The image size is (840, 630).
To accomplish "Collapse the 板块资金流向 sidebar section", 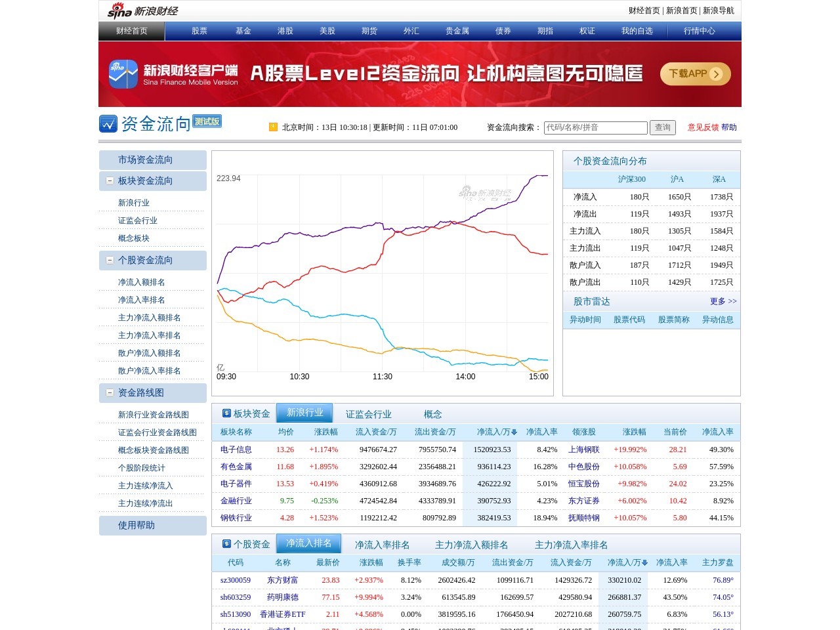I will (x=110, y=180).
